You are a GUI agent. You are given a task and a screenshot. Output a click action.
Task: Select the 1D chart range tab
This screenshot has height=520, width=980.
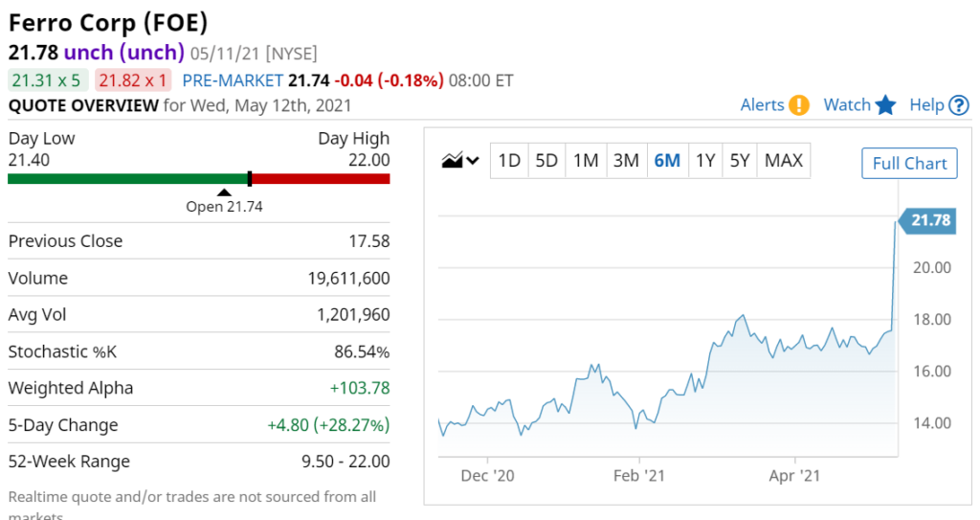pyautogui.click(x=509, y=161)
